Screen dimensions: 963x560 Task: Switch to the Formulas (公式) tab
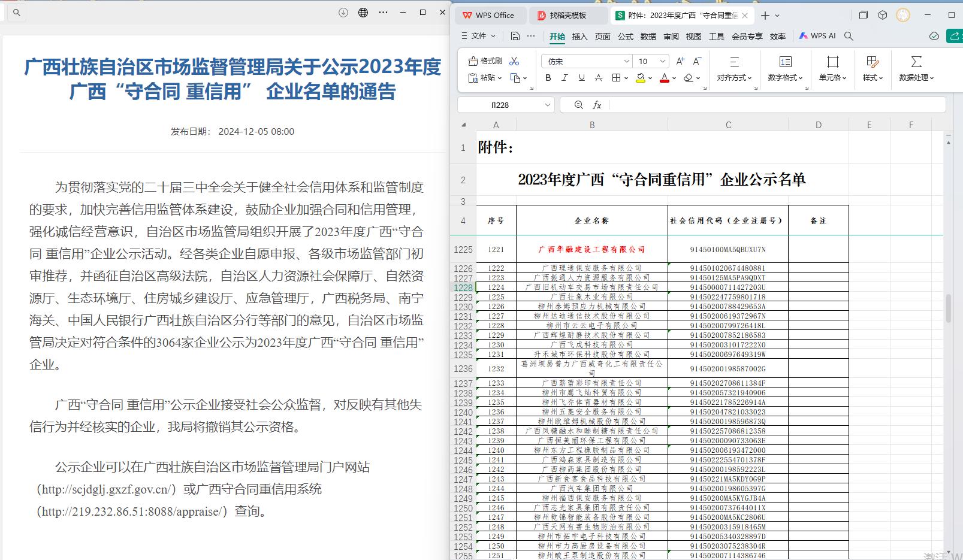pos(626,37)
